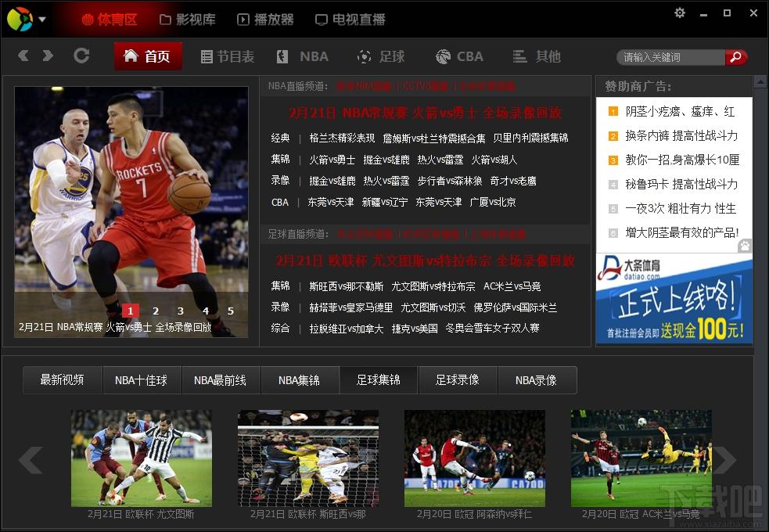
Task: Open 2月20日 欧冠 阿森纳vs拜仁 thumbnail
Action: (475, 458)
